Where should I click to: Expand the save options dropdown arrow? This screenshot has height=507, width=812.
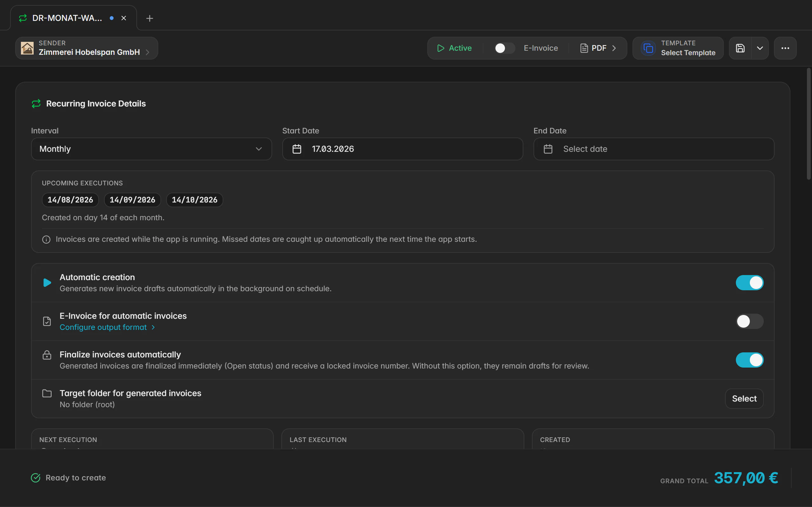[760, 48]
